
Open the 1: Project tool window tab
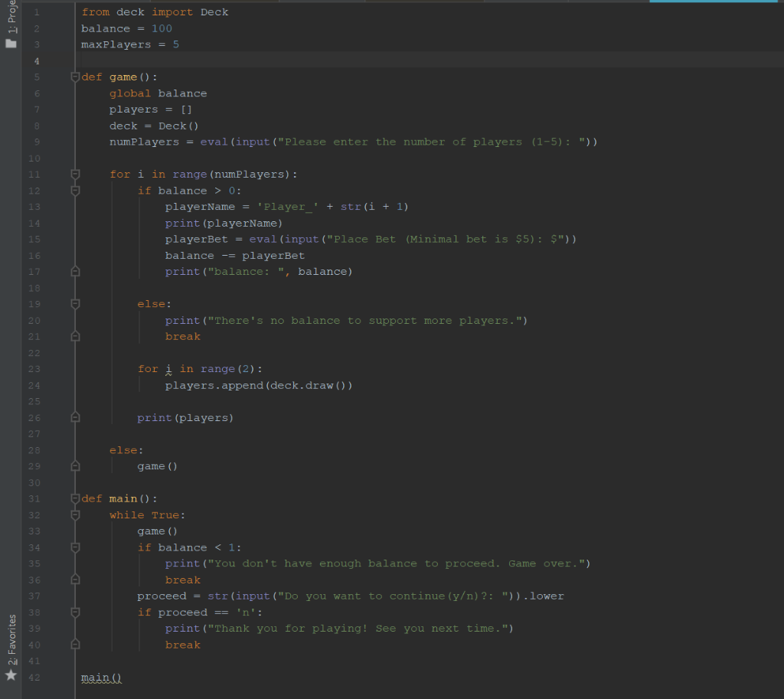(x=11, y=17)
